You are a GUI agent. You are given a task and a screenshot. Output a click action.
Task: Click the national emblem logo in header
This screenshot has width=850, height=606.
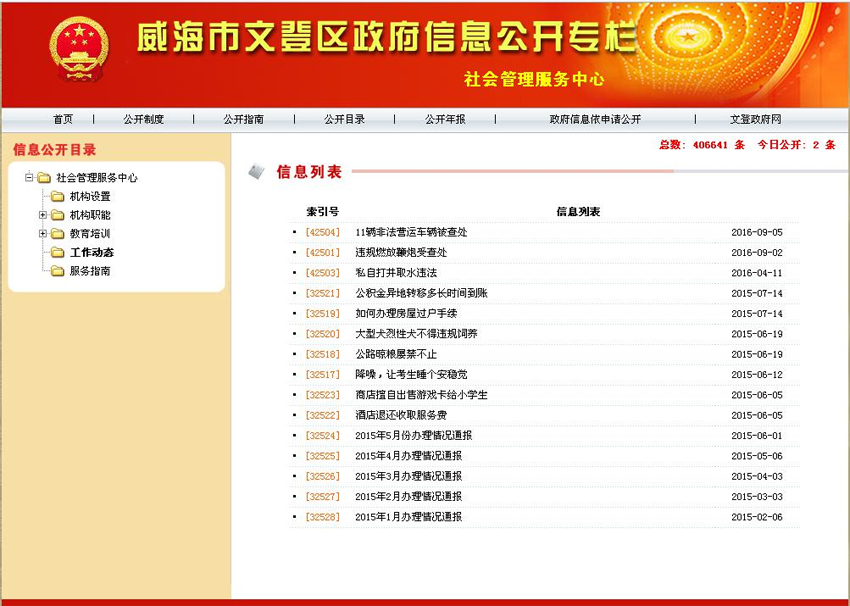[78, 48]
